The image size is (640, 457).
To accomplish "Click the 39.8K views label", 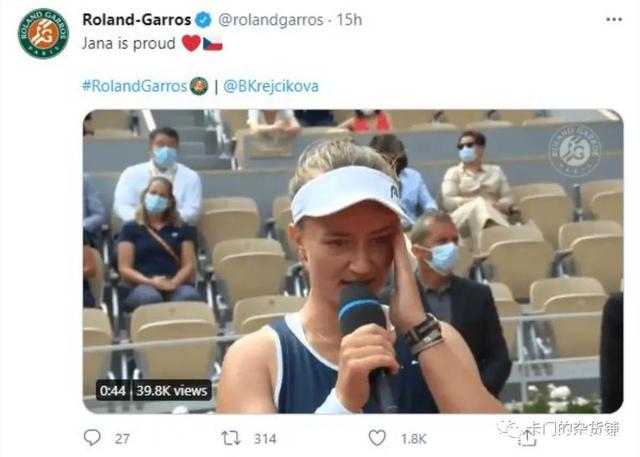I will click(172, 390).
